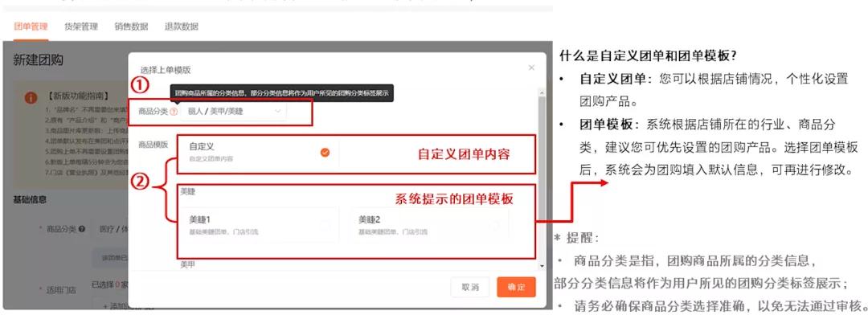Click the 取消 button

tap(470, 287)
